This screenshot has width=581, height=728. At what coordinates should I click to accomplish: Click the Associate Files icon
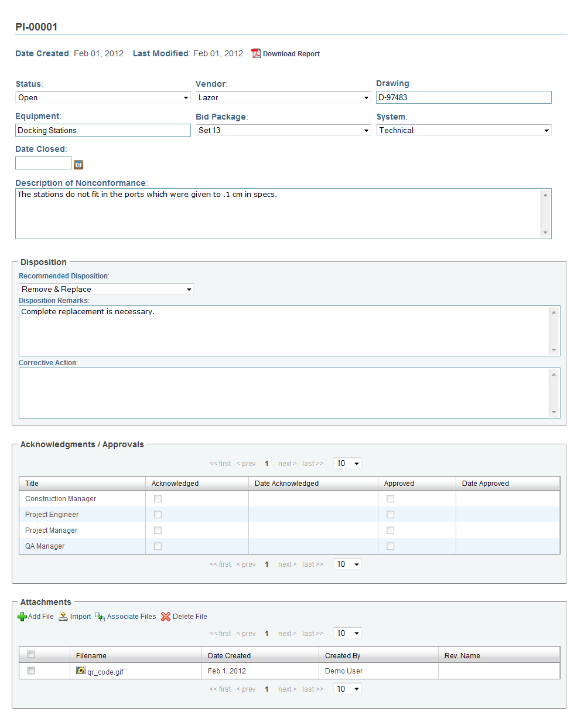click(x=100, y=617)
